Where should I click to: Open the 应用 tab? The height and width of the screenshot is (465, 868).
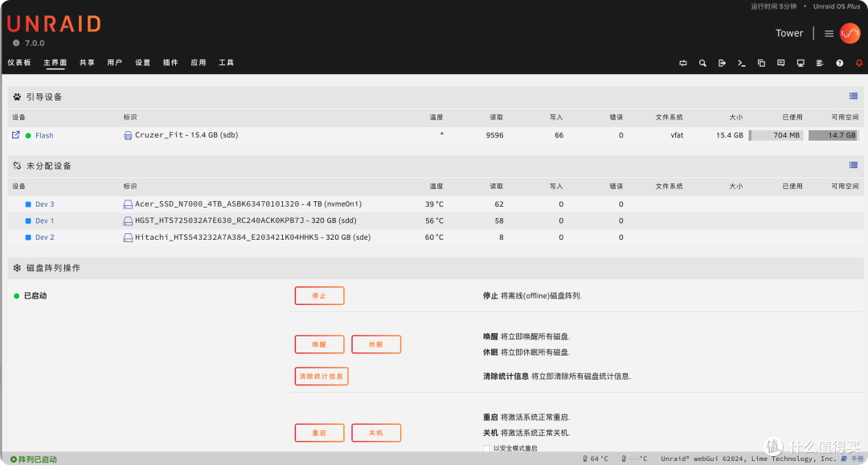tap(199, 63)
